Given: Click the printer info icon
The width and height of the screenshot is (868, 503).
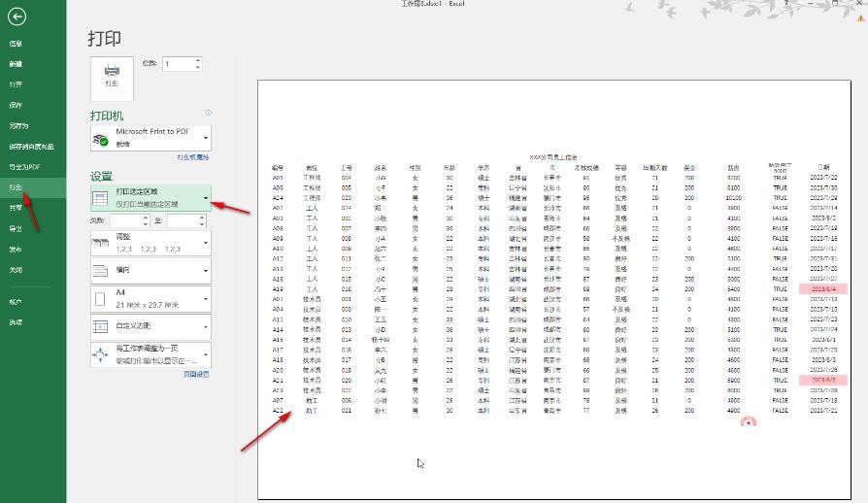Looking at the screenshot, I should (208, 114).
